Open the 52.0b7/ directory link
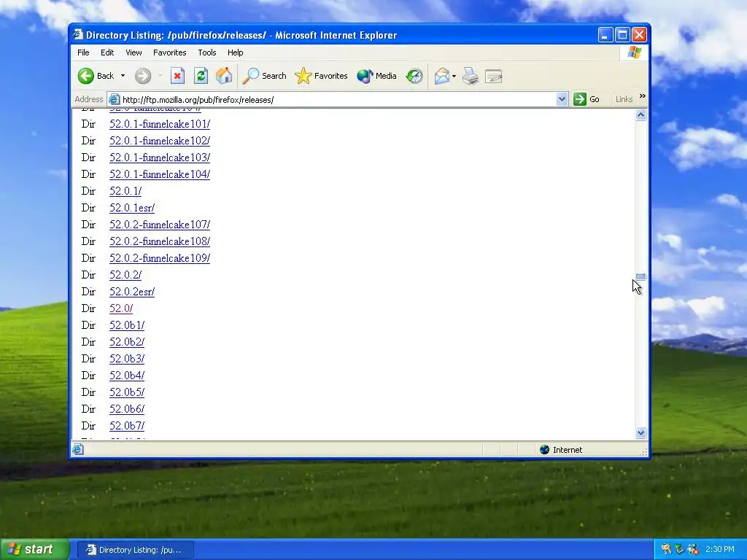 click(127, 426)
